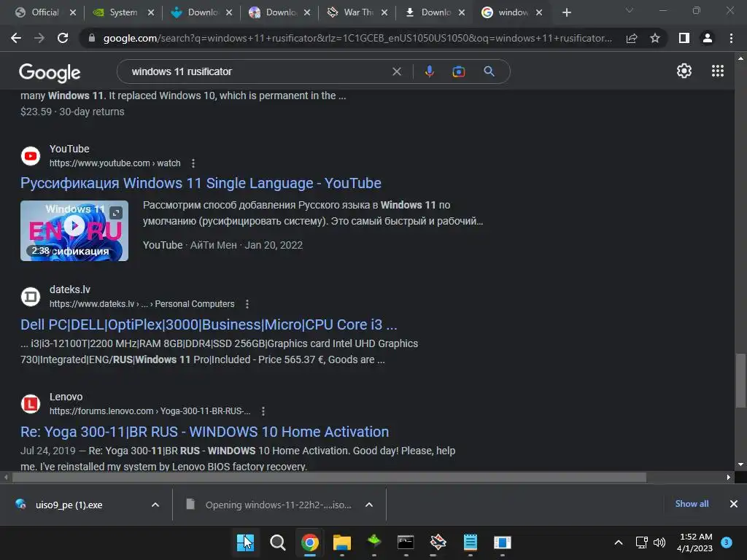Close the downloads bar

(x=734, y=504)
